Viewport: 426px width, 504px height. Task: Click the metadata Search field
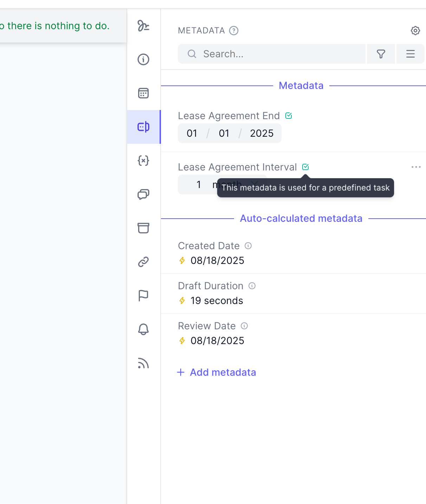(x=272, y=54)
